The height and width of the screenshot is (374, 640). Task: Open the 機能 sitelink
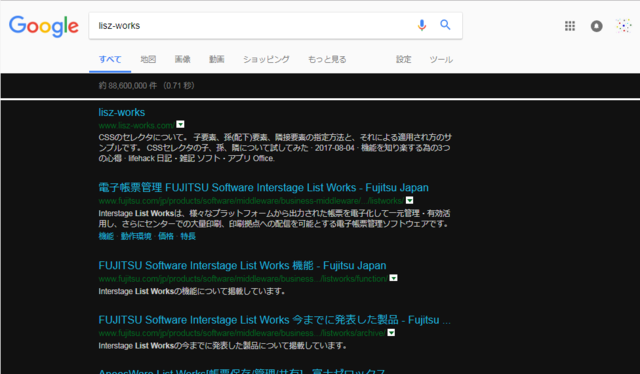106,236
